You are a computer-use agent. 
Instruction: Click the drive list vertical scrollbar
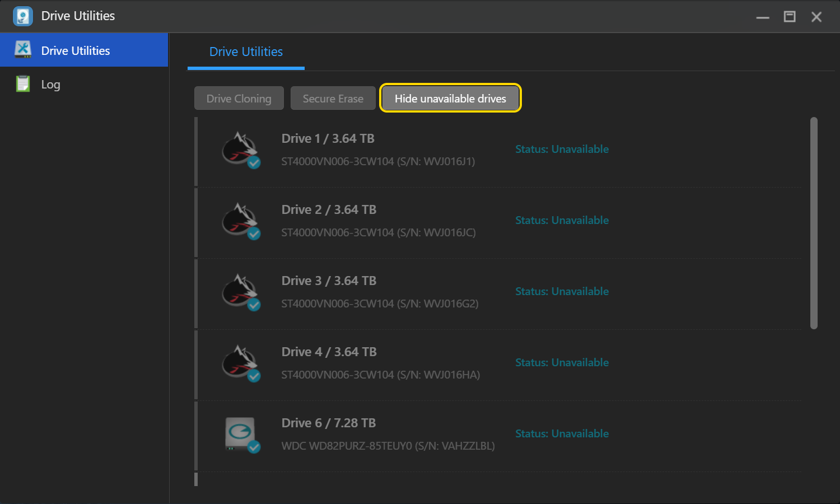814,223
